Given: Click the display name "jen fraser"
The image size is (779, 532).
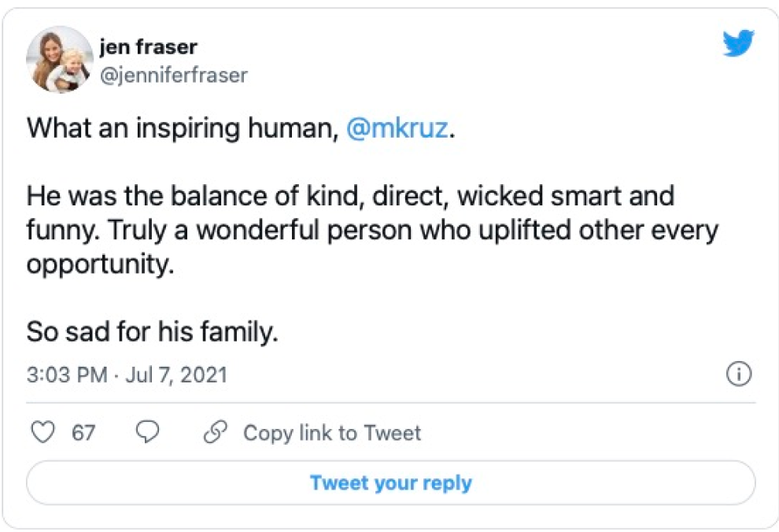Looking at the screenshot, I should click(149, 47).
